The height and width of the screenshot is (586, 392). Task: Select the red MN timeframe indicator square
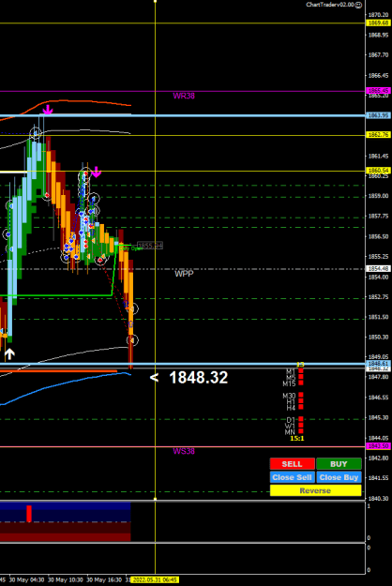pos(301,431)
